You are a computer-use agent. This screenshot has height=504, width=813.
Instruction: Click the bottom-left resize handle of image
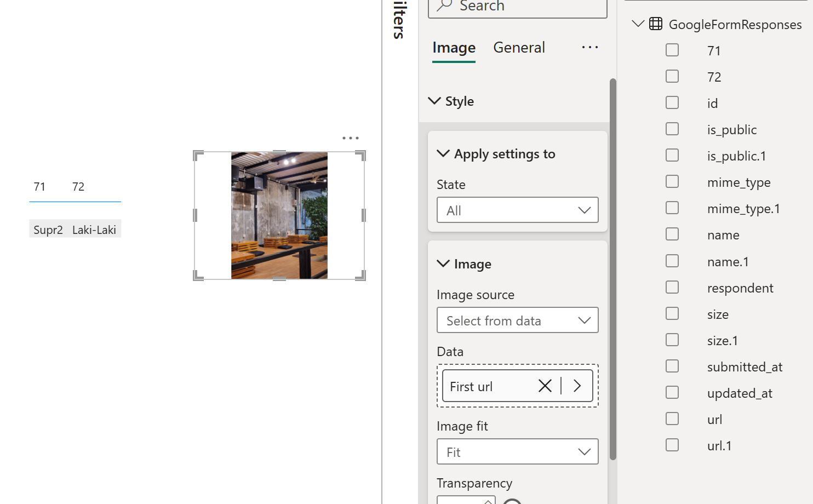[x=197, y=276]
